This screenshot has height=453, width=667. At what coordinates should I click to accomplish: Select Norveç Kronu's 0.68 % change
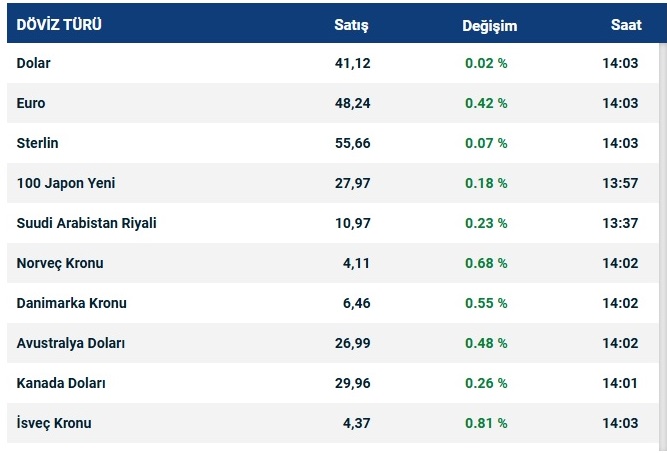tap(486, 263)
